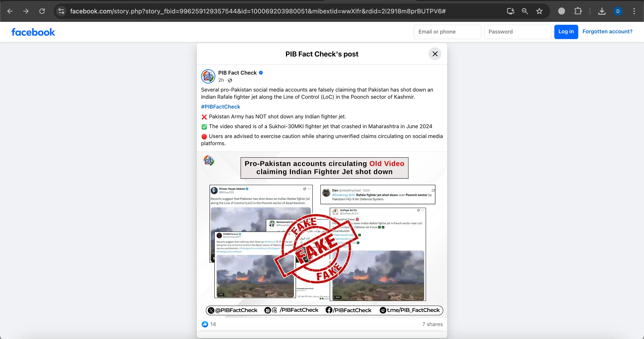
Task: Bookmark this page with the star icon
Action: click(x=539, y=11)
